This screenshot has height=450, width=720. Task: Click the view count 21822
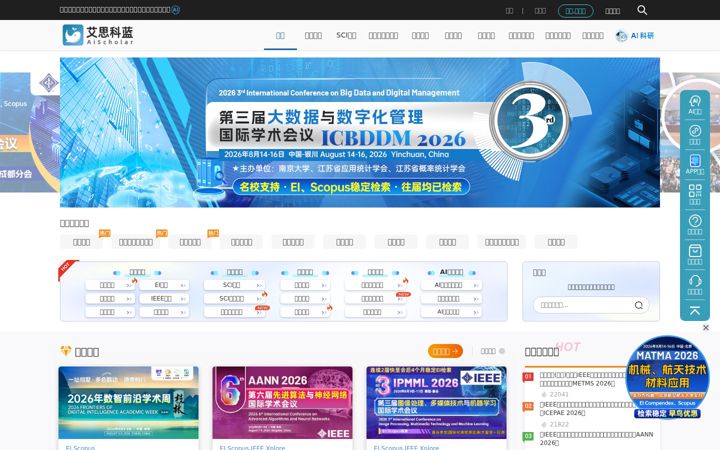click(559, 424)
